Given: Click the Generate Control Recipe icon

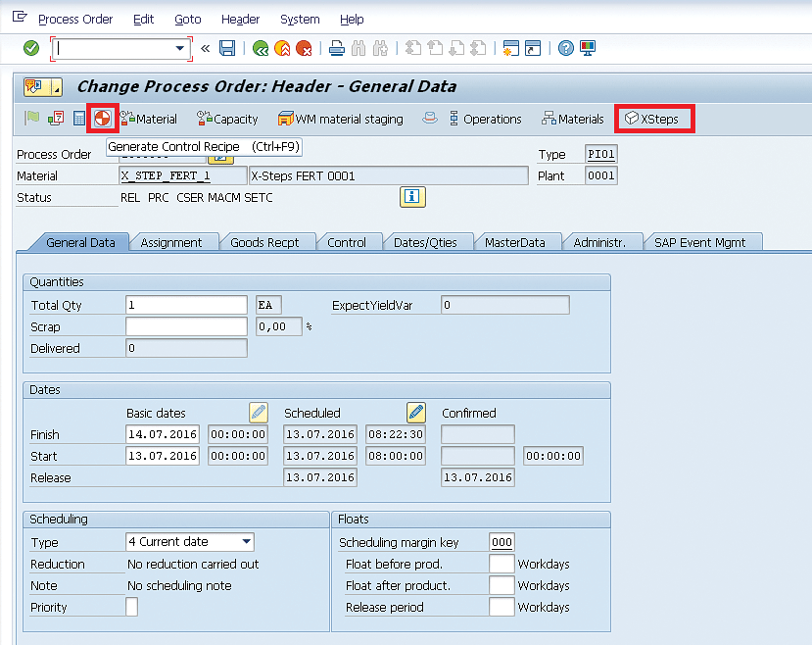Looking at the screenshot, I should (102, 119).
